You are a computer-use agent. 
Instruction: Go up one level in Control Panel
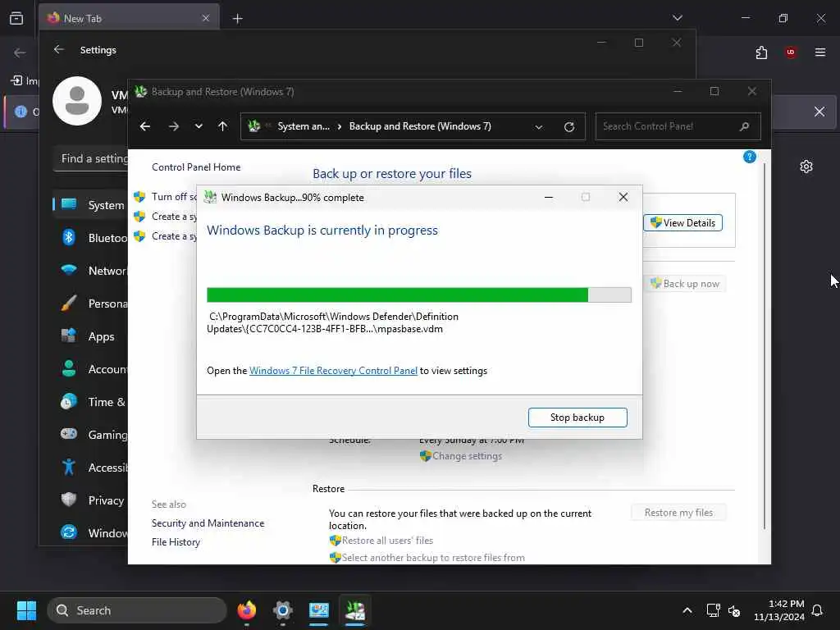[223, 126]
